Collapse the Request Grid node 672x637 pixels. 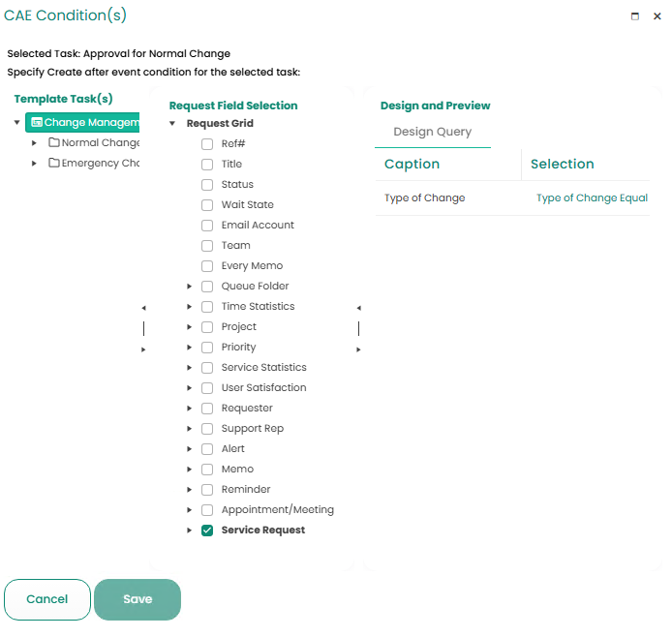tap(172, 124)
